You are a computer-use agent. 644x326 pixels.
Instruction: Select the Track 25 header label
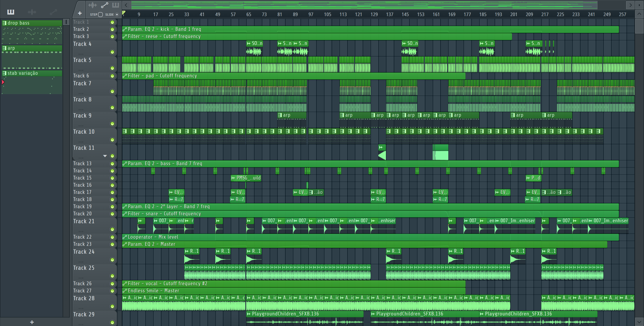pos(84,268)
